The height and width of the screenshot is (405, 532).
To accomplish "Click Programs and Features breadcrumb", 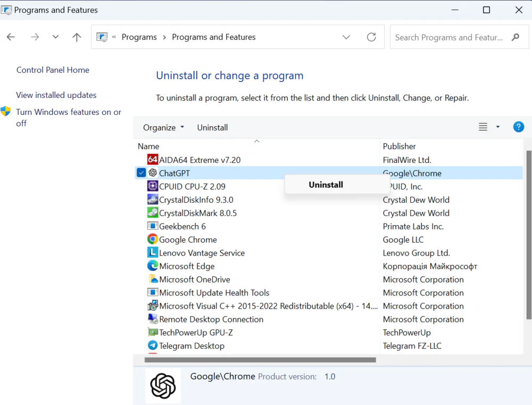I will click(214, 37).
